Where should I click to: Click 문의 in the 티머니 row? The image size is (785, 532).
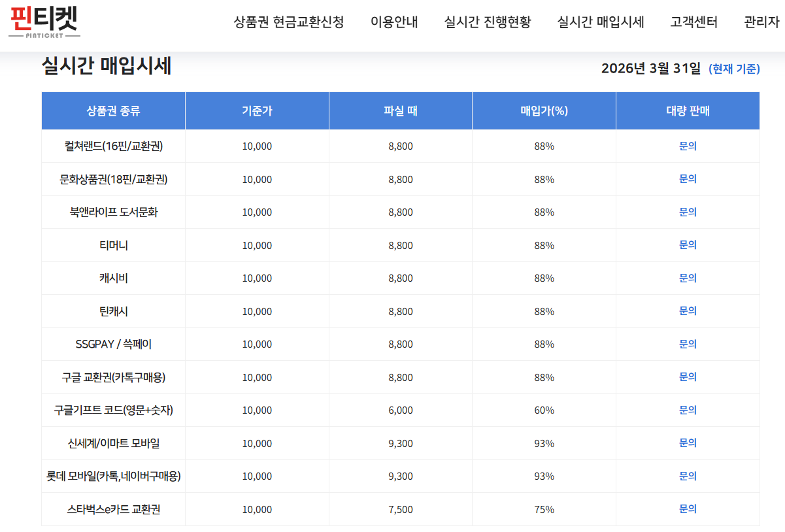click(688, 244)
